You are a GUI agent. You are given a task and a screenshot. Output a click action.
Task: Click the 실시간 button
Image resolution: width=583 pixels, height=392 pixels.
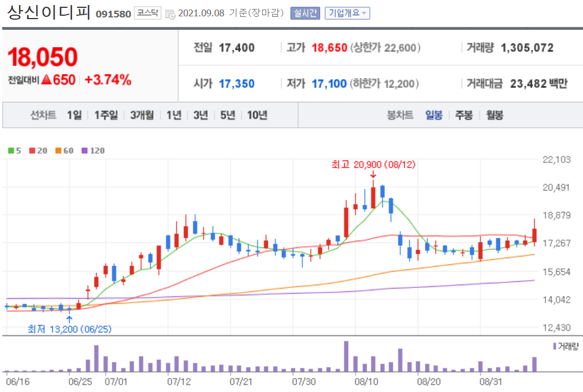(305, 13)
